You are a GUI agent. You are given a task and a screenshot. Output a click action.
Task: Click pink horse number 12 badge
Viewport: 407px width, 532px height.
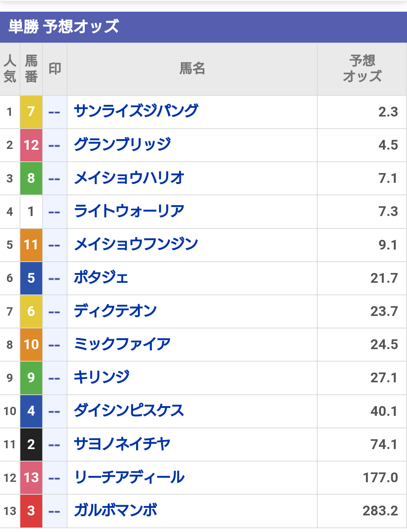[x=31, y=145]
